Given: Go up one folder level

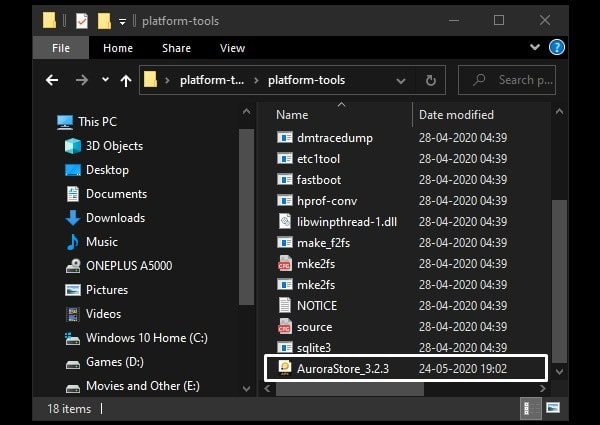Looking at the screenshot, I should tap(126, 80).
